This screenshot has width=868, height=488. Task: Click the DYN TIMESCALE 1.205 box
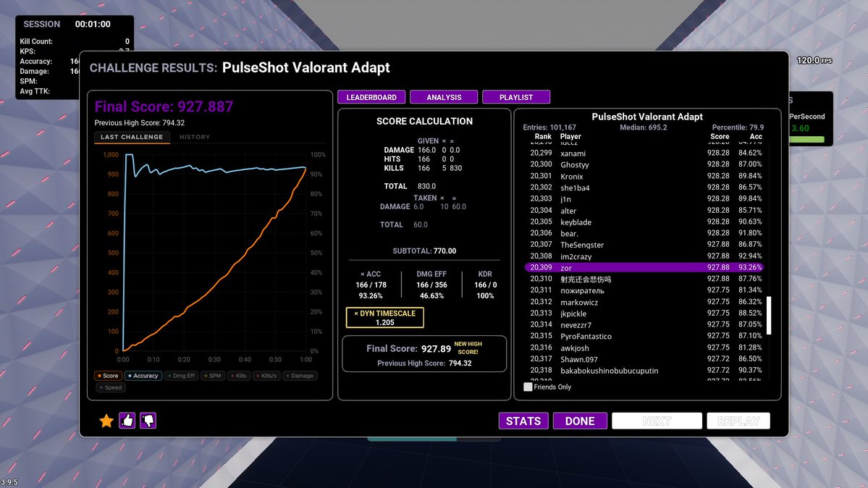pos(384,317)
